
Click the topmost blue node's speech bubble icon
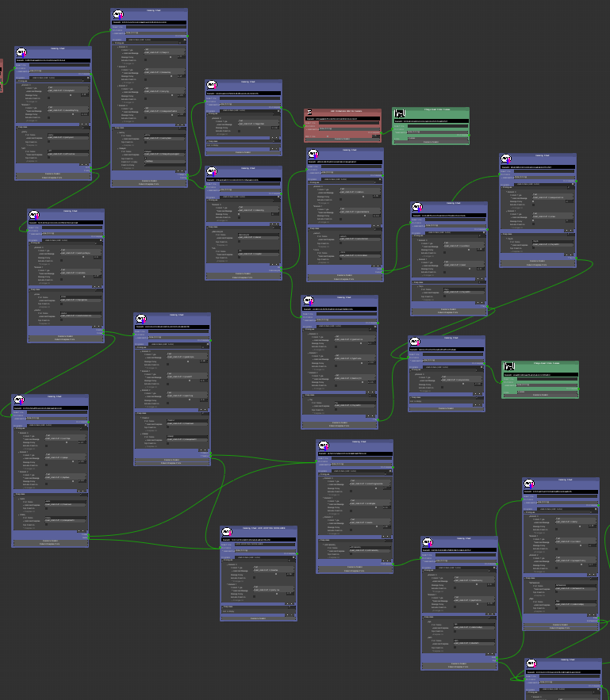(x=118, y=15)
